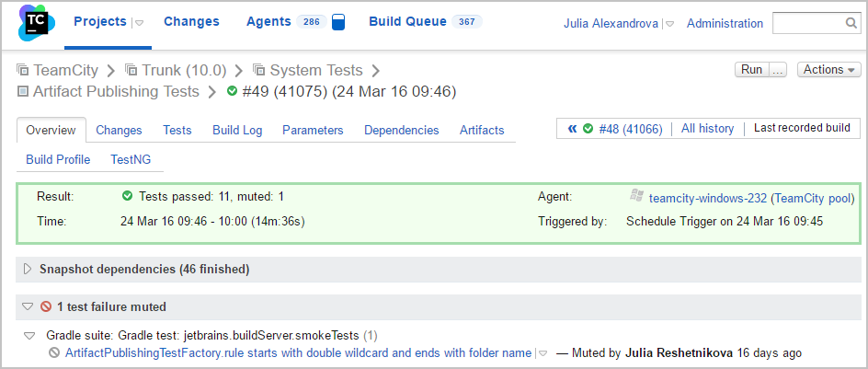Open Julia Alexandrova user menu arrow
868x369 pixels.
coord(669,24)
